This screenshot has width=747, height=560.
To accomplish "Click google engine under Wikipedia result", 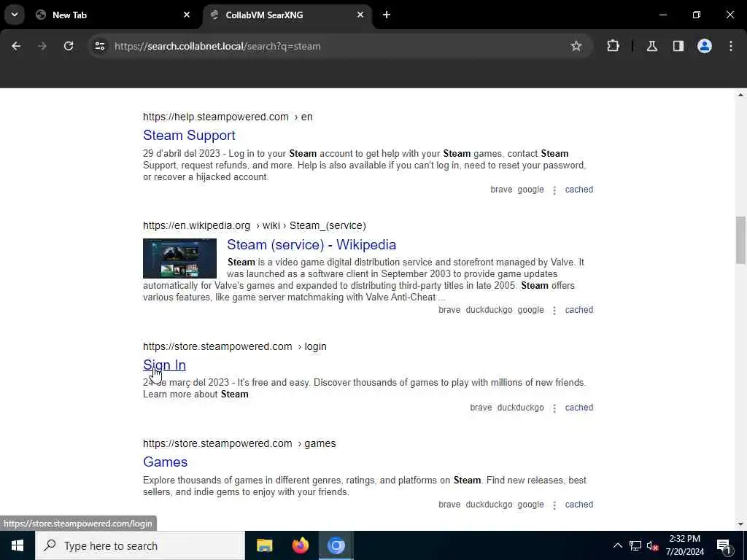I will 530,310.
